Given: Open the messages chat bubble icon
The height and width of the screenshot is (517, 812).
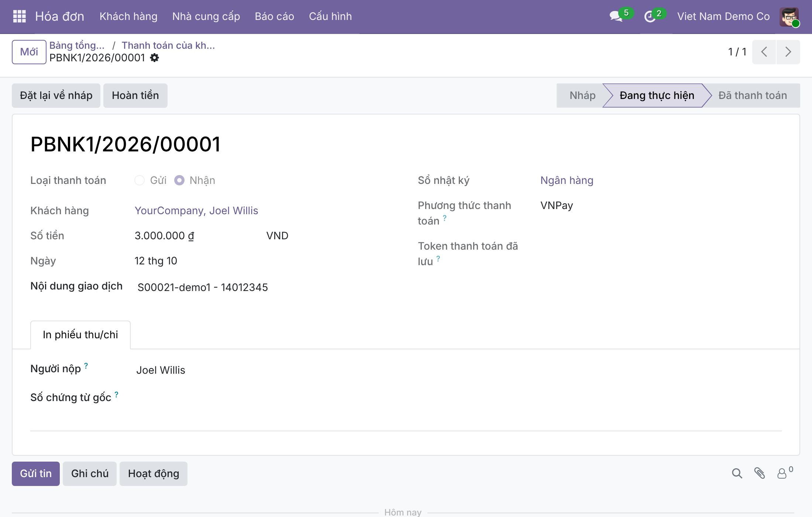Looking at the screenshot, I should (x=616, y=16).
